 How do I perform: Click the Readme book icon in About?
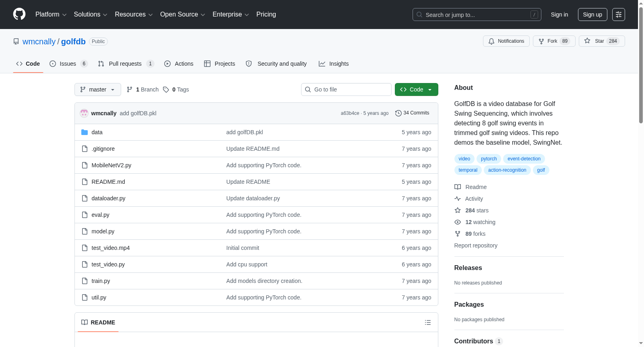458,187
